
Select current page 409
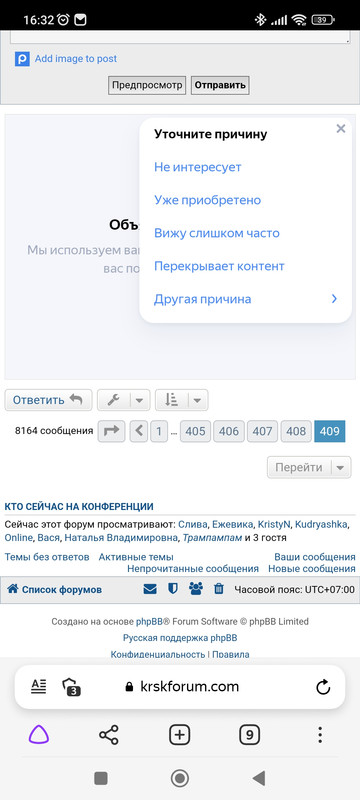(330, 431)
